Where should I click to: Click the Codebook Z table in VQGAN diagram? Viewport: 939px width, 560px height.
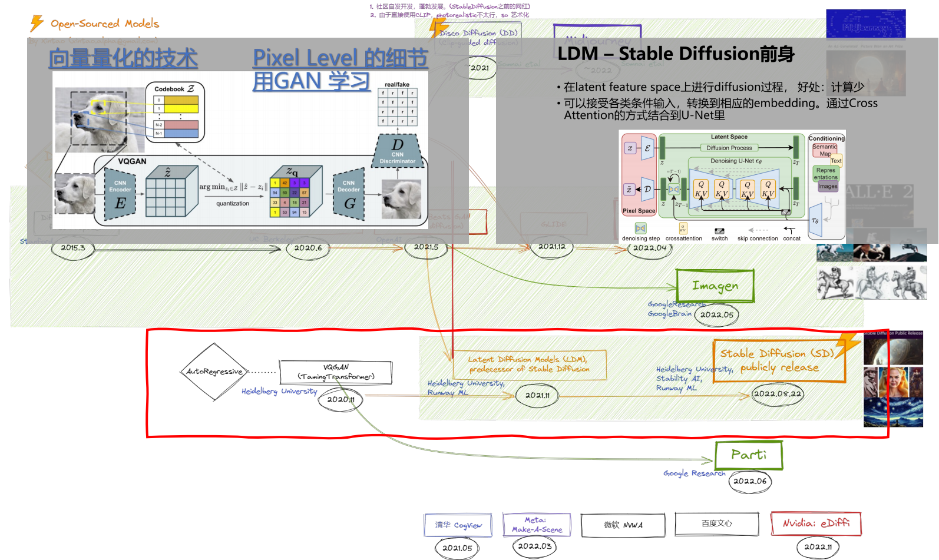175,112
